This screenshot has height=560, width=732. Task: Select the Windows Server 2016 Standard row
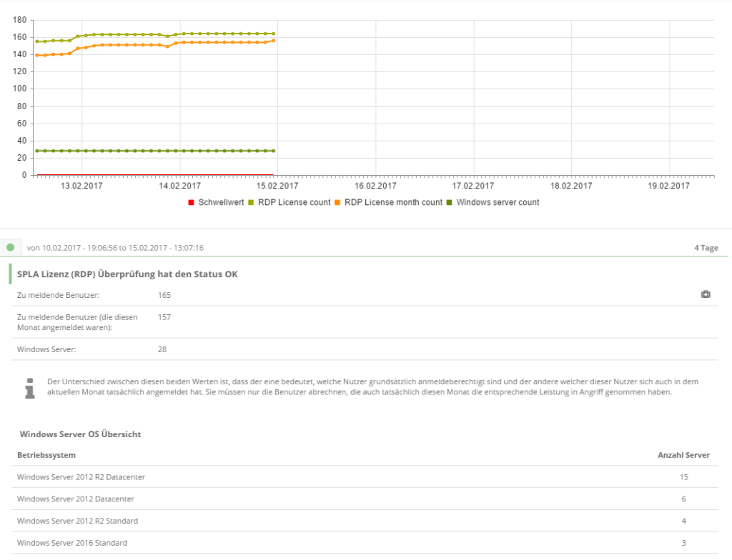coord(71,543)
